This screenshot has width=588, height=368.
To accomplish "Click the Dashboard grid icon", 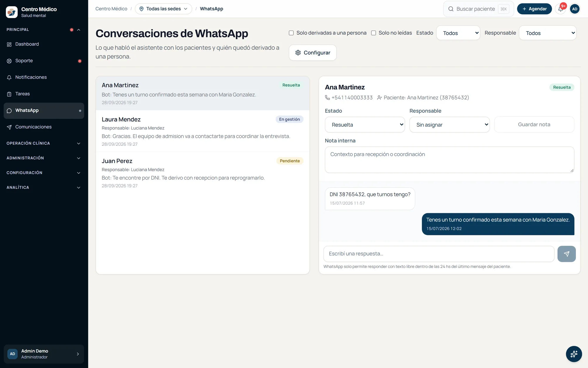I will (9, 44).
